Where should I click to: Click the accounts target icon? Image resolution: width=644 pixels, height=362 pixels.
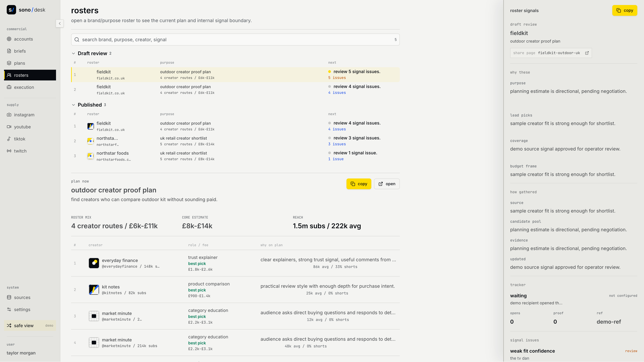click(x=9, y=39)
